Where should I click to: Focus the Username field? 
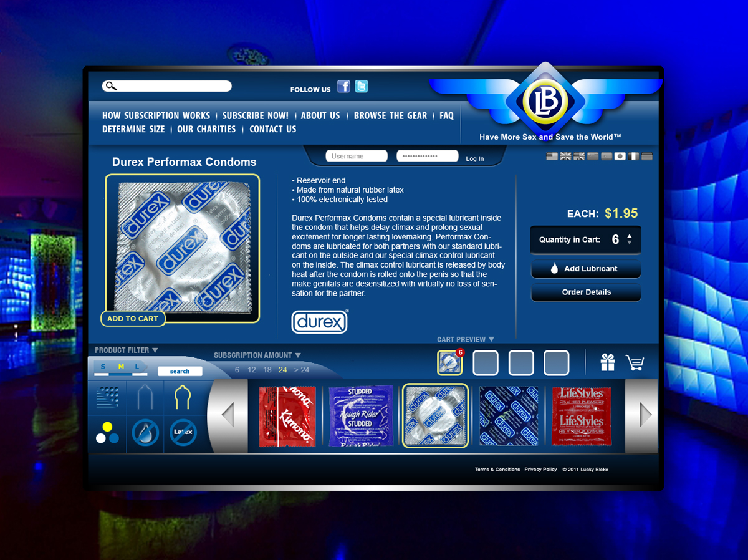point(357,156)
